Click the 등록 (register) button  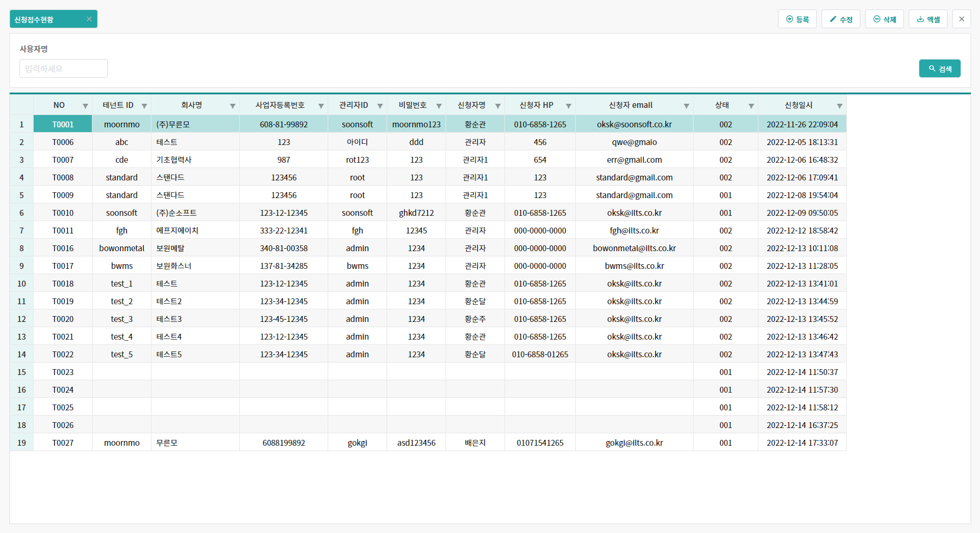(x=797, y=19)
